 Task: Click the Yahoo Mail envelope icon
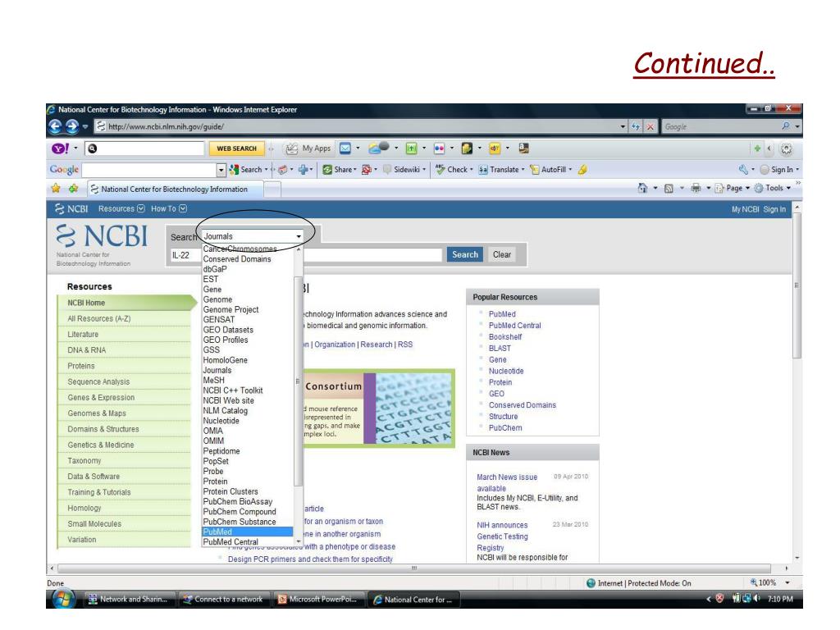345,148
